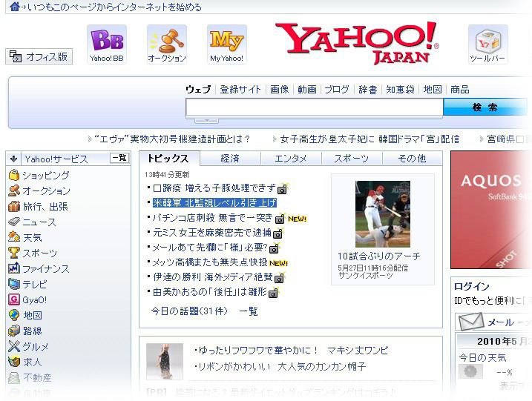Click the real estate icon beside 不動産

coord(14,377)
